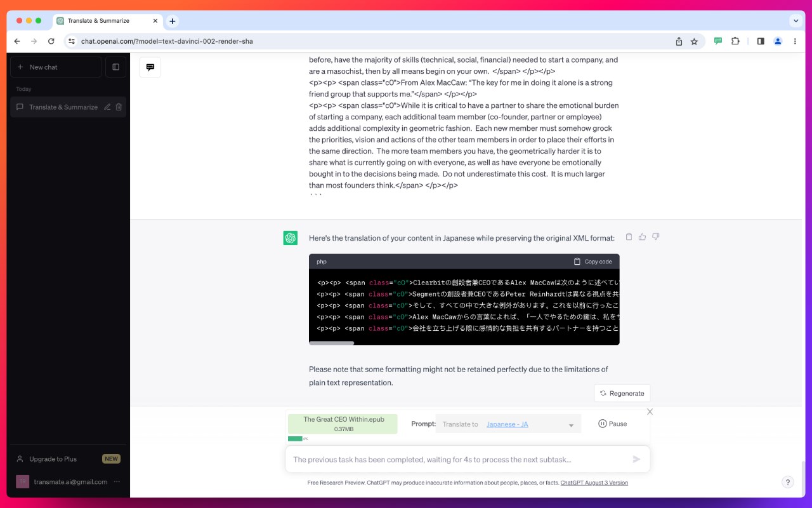Viewport: 812px width, 508px height.
Task: Click the Regenerate button
Action: pos(622,393)
